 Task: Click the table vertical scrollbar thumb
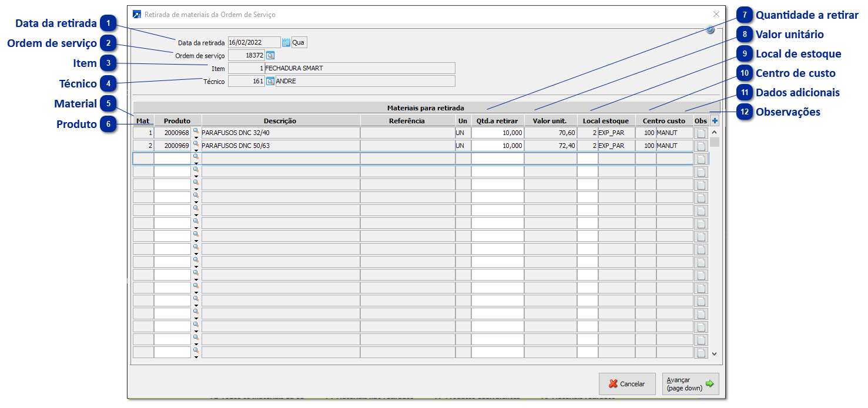(715, 141)
